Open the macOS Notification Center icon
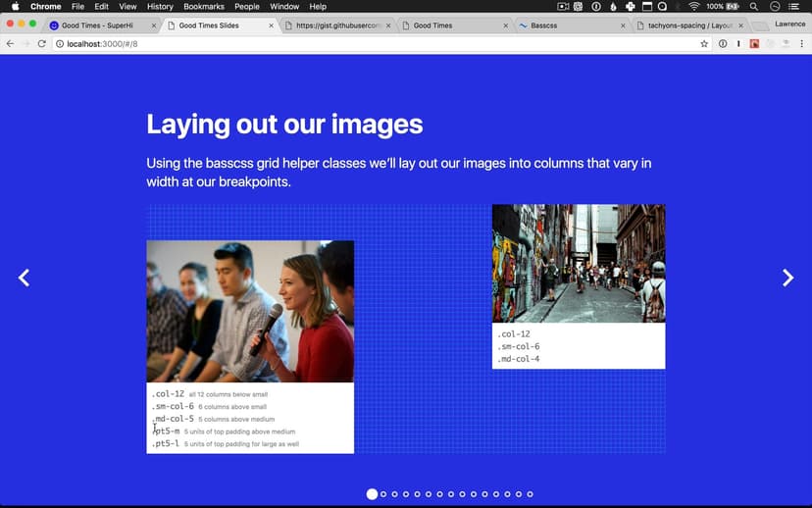Viewport: 812px width, 508px height. pyautogui.click(x=796, y=7)
